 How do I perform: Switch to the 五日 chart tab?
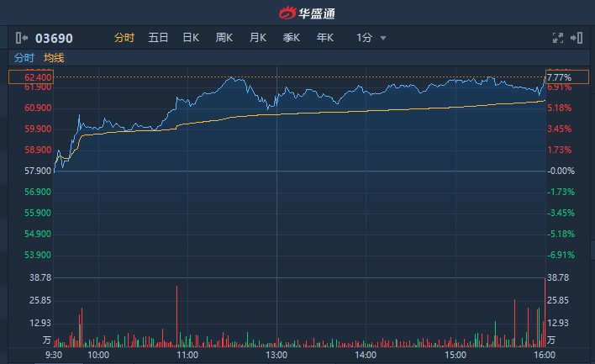point(158,38)
